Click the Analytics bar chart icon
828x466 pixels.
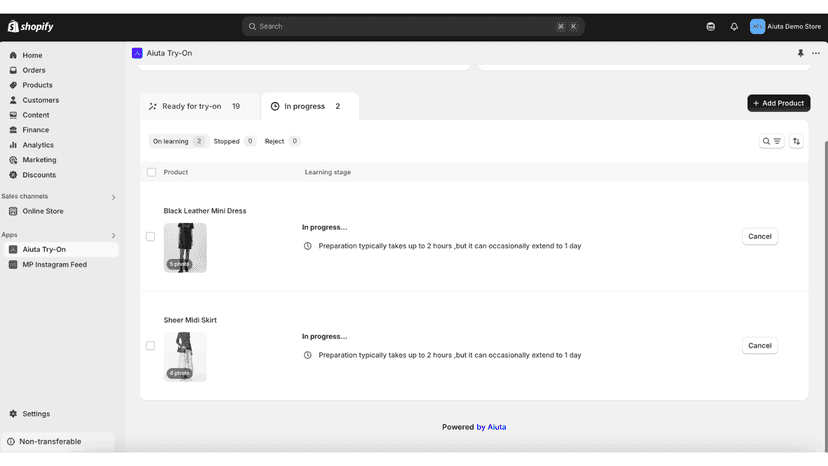[13, 145]
